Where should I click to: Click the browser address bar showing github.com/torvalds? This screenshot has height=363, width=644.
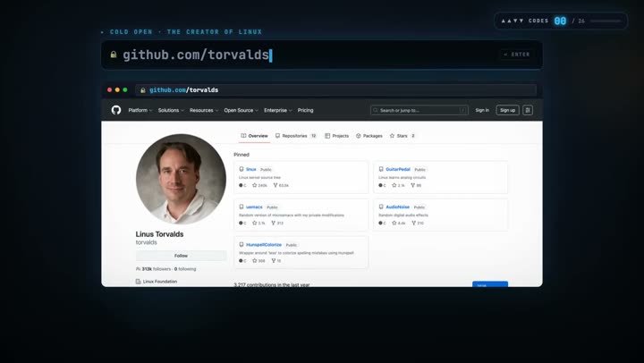point(335,90)
